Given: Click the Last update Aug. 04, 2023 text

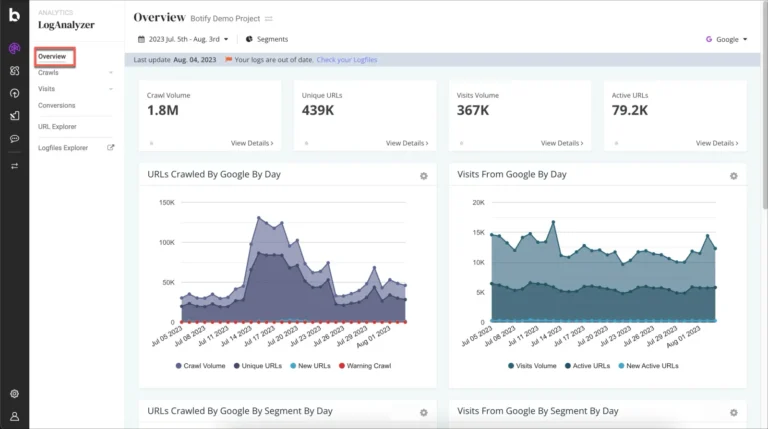Looking at the screenshot, I should pos(175,60).
